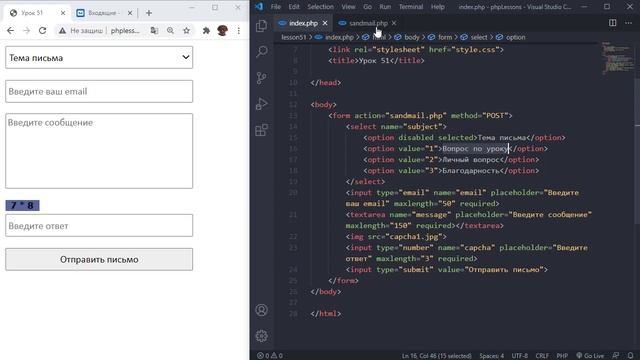The width and height of the screenshot is (640, 360).
Task: Open Run and Debug view
Action: click(261, 104)
